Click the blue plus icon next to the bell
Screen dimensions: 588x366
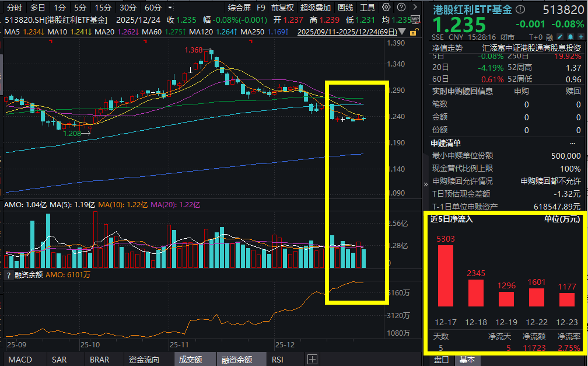coord(581,36)
